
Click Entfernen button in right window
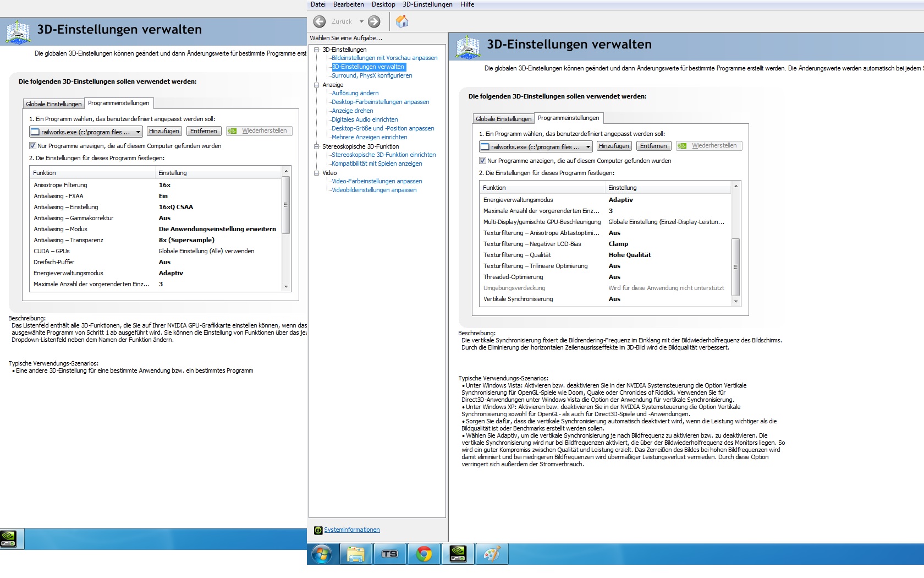tap(653, 146)
